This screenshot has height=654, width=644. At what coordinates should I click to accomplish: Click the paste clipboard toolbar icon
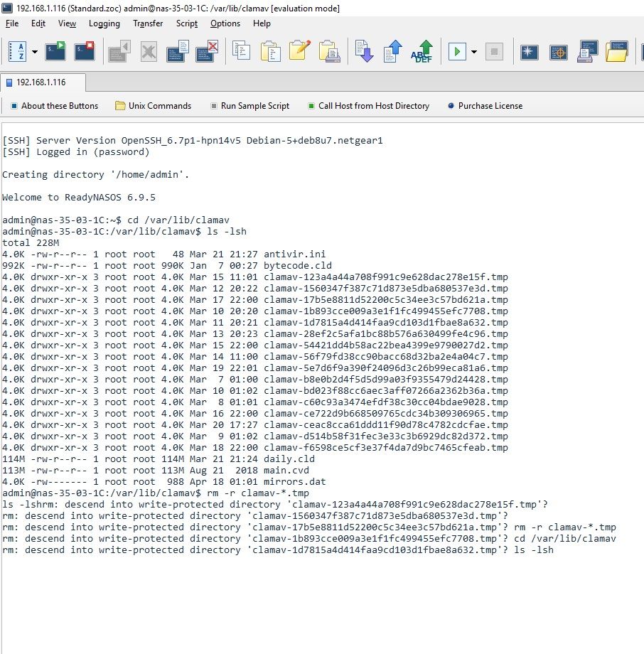click(x=270, y=52)
